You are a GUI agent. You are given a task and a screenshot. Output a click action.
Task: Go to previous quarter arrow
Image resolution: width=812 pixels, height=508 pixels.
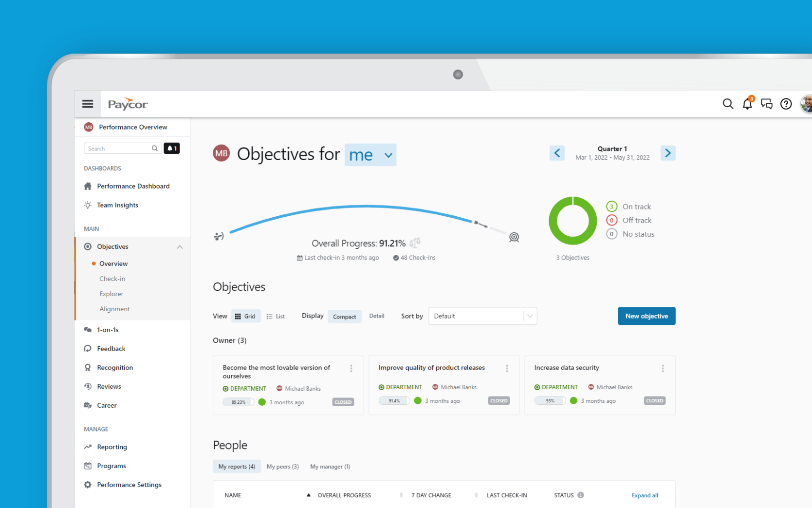pyautogui.click(x=557, y=153)
